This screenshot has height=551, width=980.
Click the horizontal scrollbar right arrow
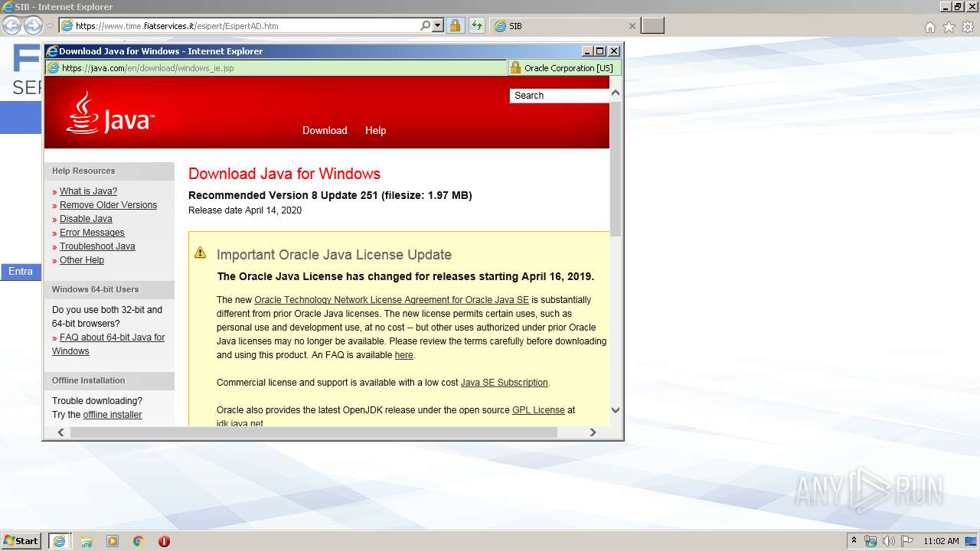coord(593,432)
